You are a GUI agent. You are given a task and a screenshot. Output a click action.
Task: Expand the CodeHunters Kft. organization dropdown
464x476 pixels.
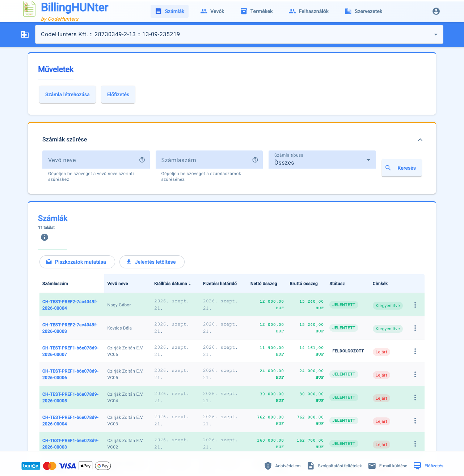(239, 34)
